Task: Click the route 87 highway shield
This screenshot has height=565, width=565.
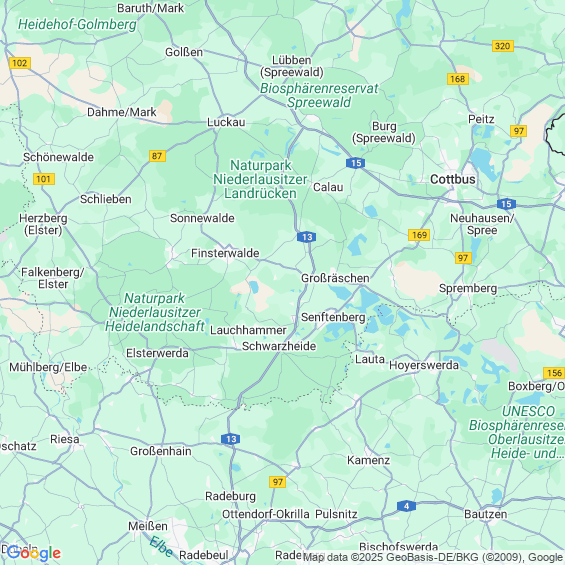Action: (157, 156)
